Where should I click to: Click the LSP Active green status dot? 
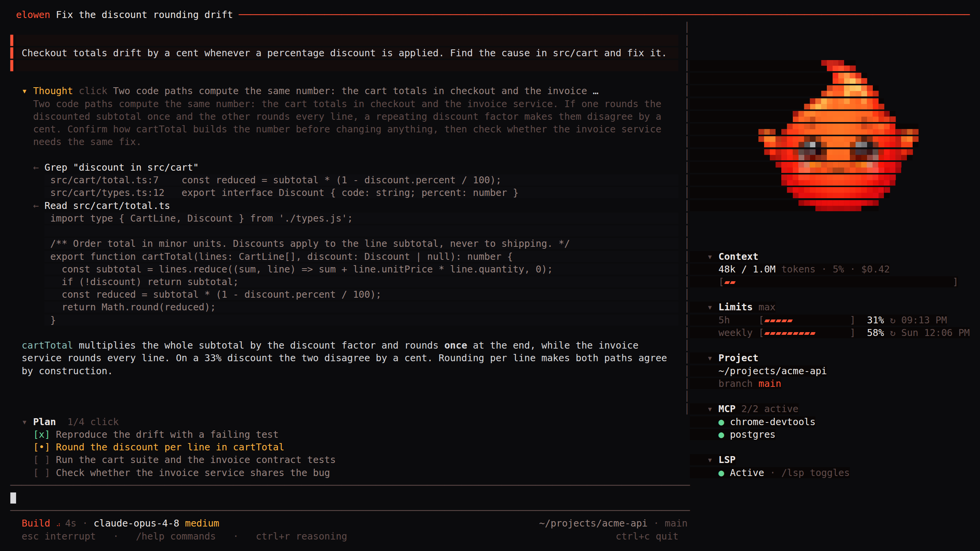click(721, 473)
